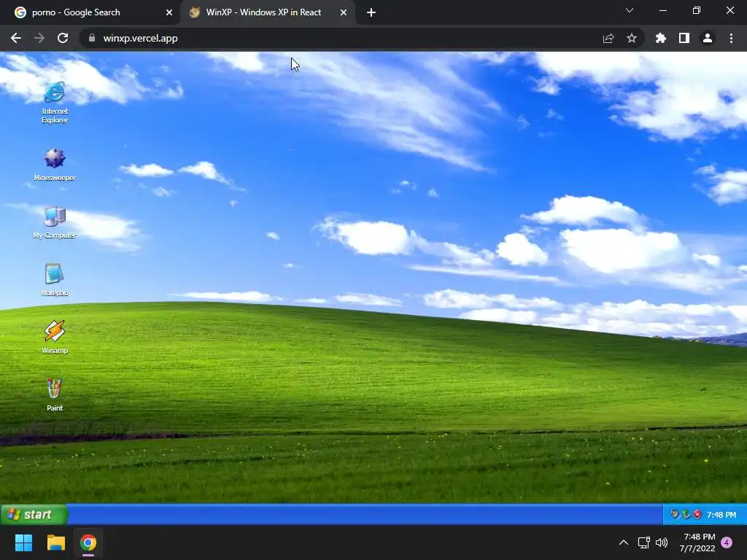This screenshot has width=747, height=560.
Task: View site information via the lock icon
Action: [92, 38]
